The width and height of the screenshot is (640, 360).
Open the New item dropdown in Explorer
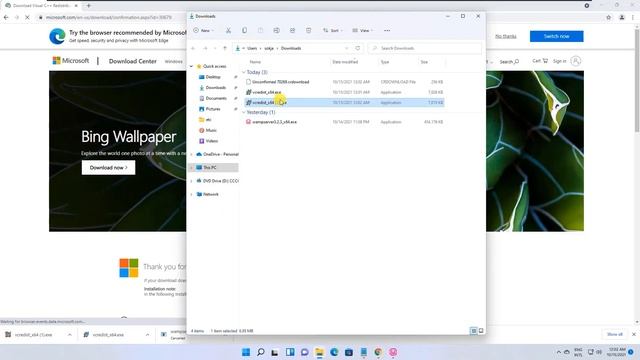(203, 31)
